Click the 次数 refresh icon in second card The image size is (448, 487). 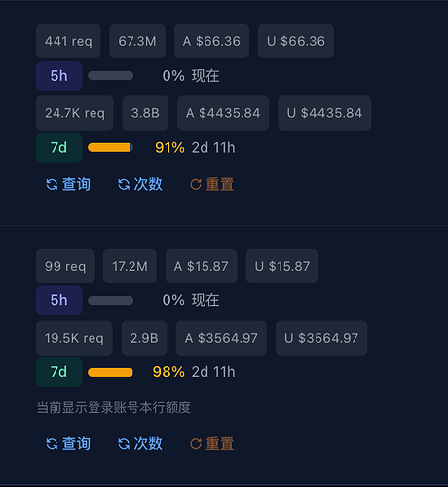(x=124, y=444)
